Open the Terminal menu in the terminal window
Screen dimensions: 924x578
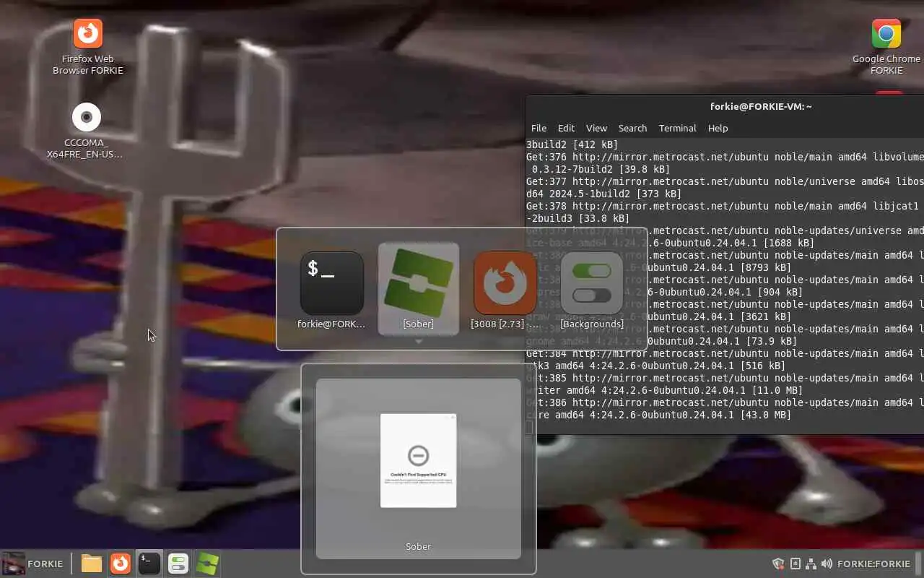click(677, 128)
